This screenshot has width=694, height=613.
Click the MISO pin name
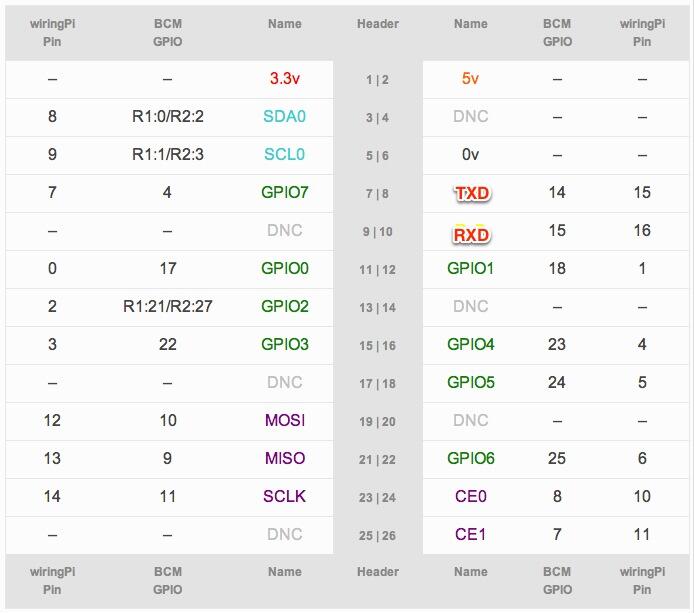pos(285,459)
